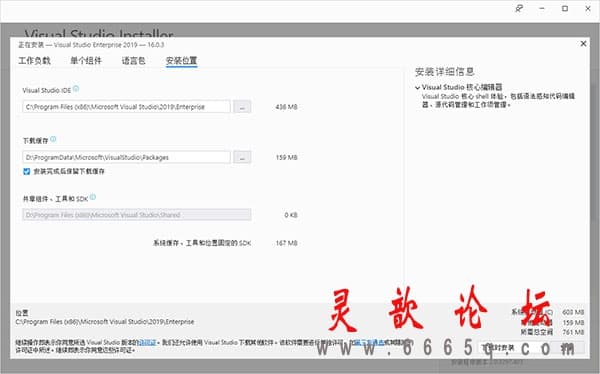The height and width of the screenshot is (374, 600).
Task: Select the 安装位置 tab
Action: [181, 60]
